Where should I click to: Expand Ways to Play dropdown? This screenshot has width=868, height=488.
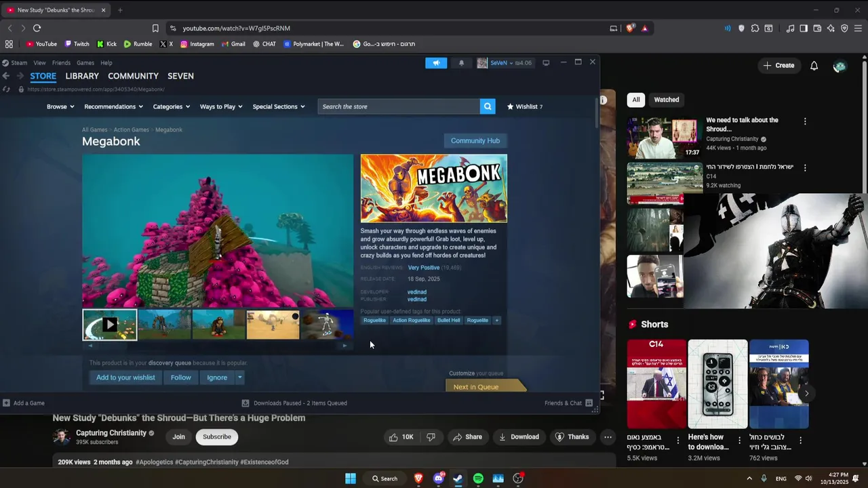click(221, 106)
